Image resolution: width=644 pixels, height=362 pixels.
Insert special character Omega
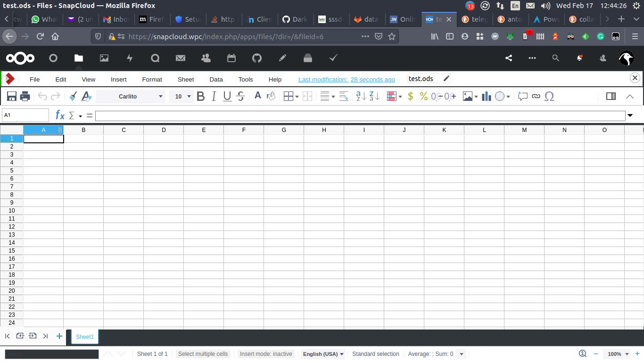549,97
